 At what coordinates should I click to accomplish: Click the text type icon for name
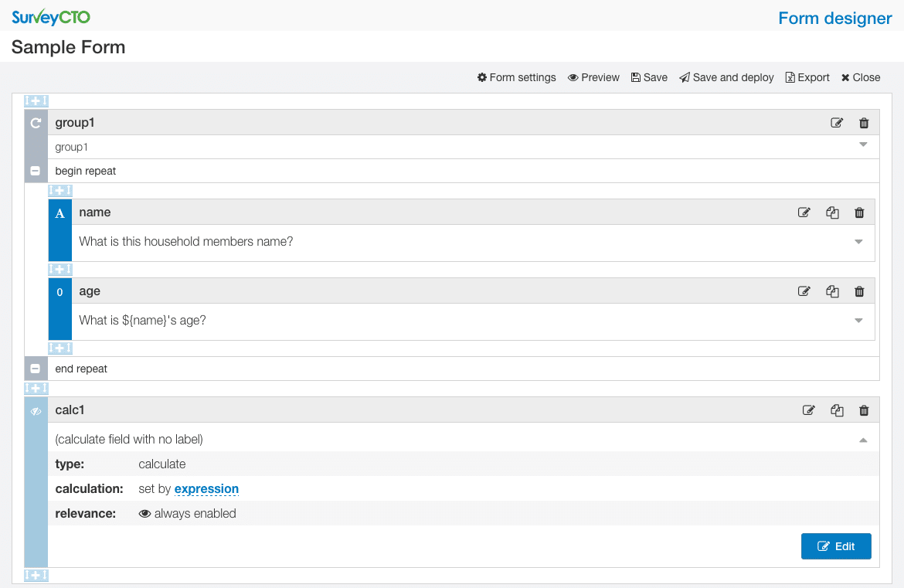click(x=60, y=214)
